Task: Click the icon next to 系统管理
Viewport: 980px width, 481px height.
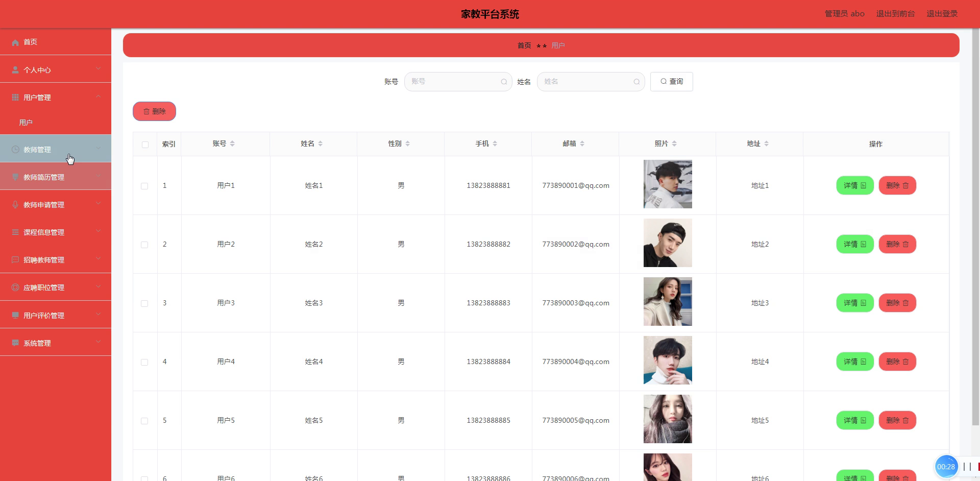Action: [x=15, y=343]
